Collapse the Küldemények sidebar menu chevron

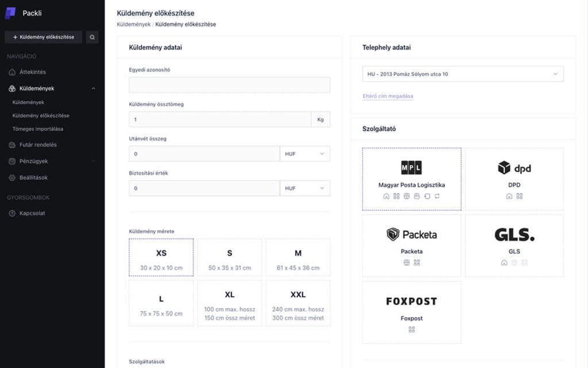[x=94, y=89]
